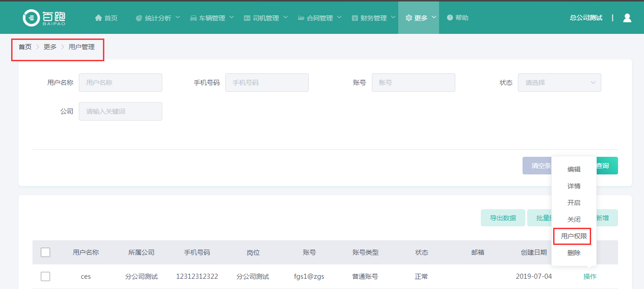Click the help question mark icon
The width and height of the screenshot is (644, 289).
(x=450, y=18)
